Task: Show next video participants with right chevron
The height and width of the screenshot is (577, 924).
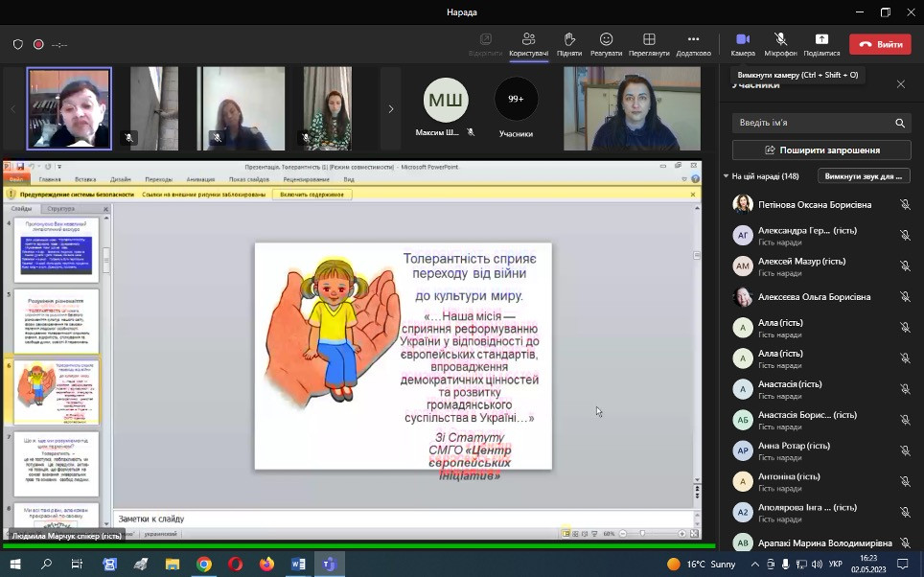Action: click(x=391, y=109)
